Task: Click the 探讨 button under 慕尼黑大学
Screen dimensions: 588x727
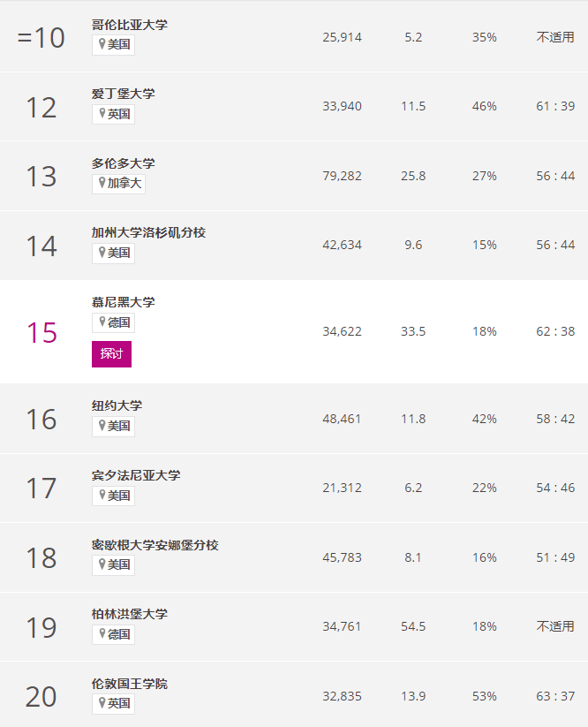Action: (x=111, y=353)
